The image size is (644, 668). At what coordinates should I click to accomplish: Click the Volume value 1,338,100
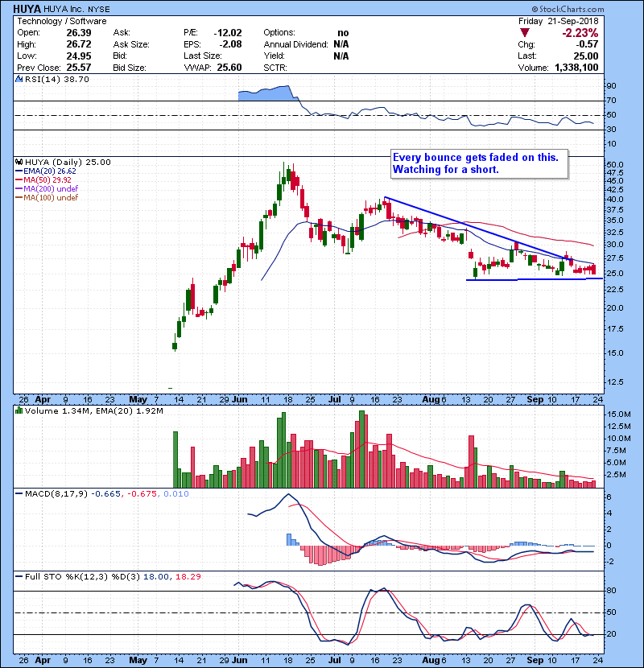pos(576,68)
